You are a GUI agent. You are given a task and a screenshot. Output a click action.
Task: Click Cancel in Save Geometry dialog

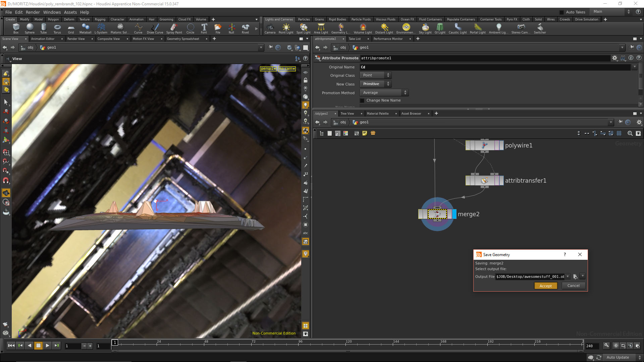[x=573, y=286]
